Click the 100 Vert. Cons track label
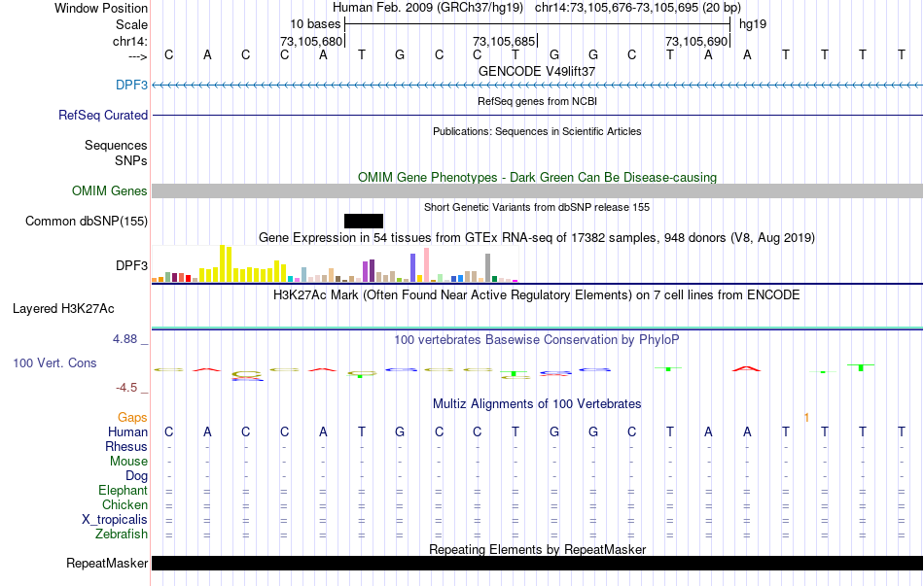 [x=54, y=362]
